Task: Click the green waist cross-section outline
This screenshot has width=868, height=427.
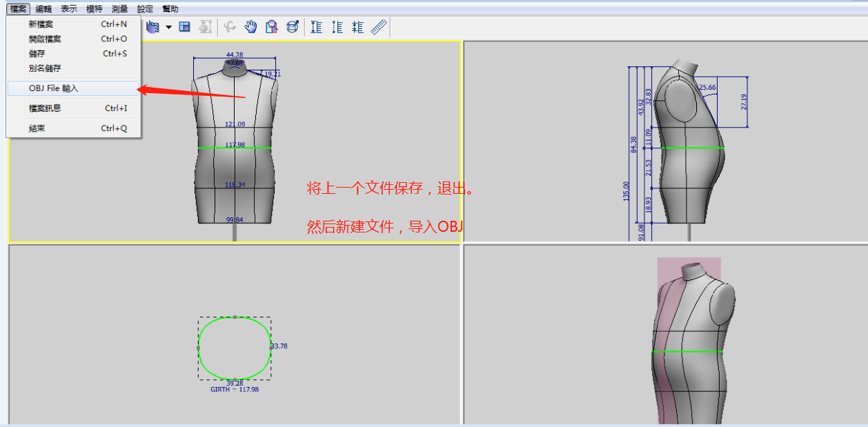Action: (x=235, y=348)
